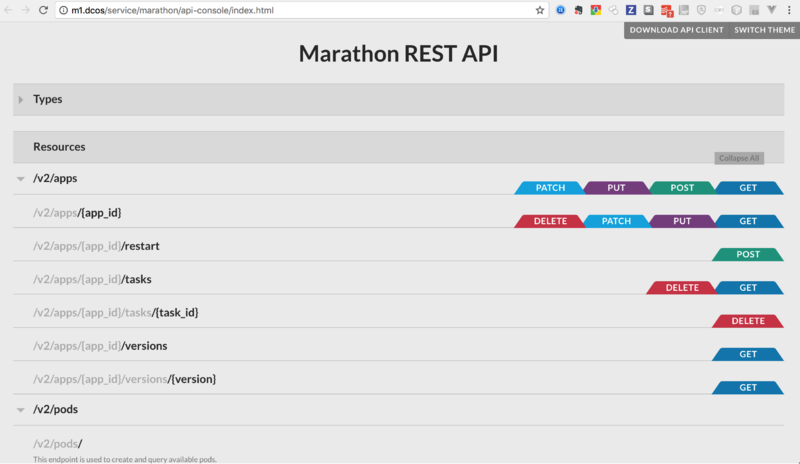This screenshot has width=800, height=464.
Task: Click the Collapse All button
Action: pyautogui.click(x=738, y=158)
